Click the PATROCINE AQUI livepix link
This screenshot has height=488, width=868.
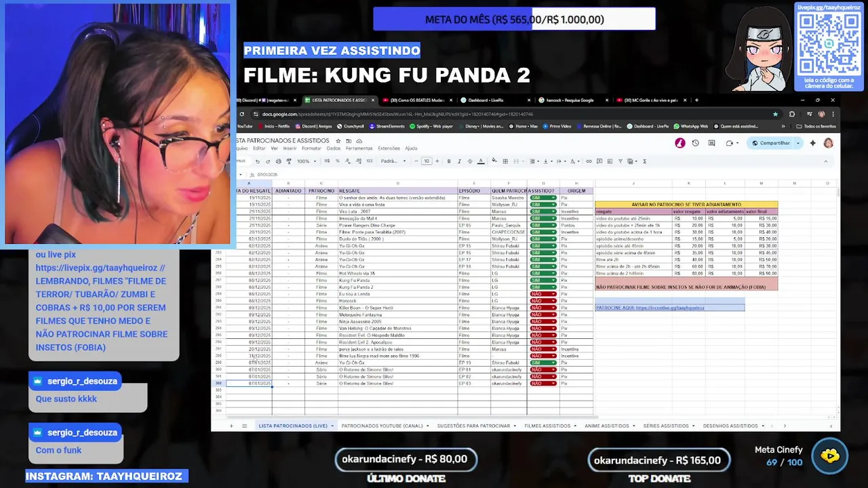pos(650,308)
